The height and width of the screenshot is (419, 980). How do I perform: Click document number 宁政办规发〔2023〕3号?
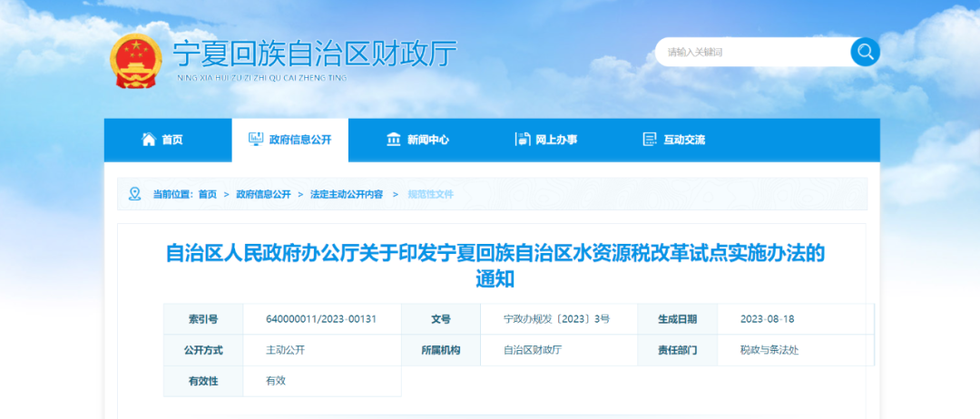pyautogui.click(x=557, y=319)
